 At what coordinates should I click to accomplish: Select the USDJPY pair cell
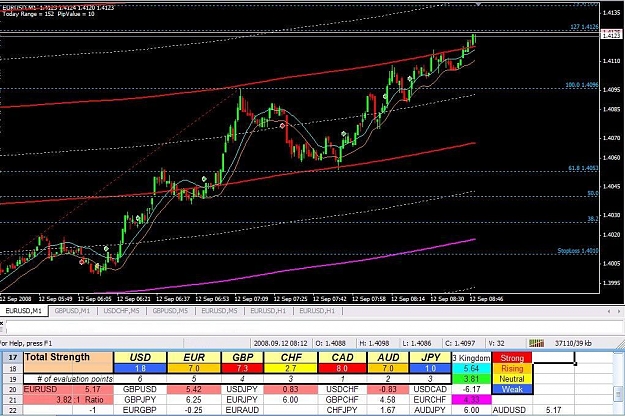click(x=242, y=389)
